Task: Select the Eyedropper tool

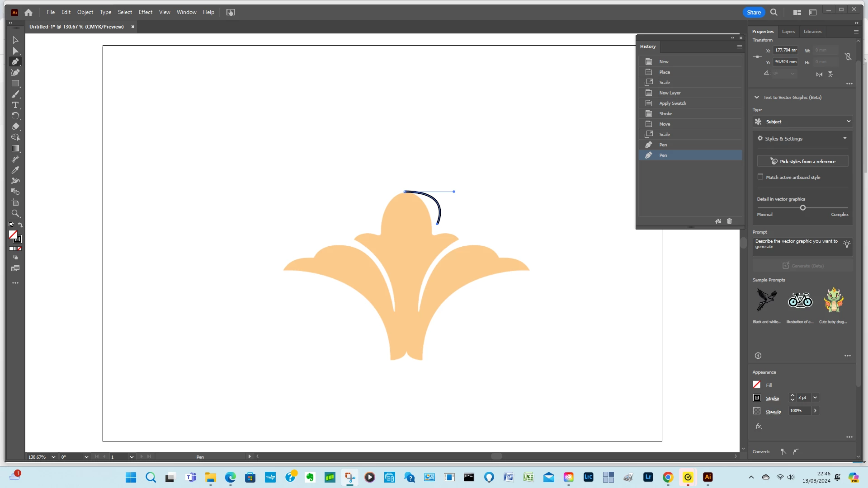Action: (15, 170)
